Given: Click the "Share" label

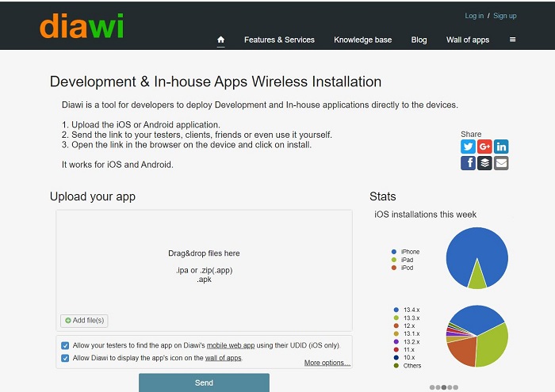Looking at the screenshot, I should click(x=471, y=135).
